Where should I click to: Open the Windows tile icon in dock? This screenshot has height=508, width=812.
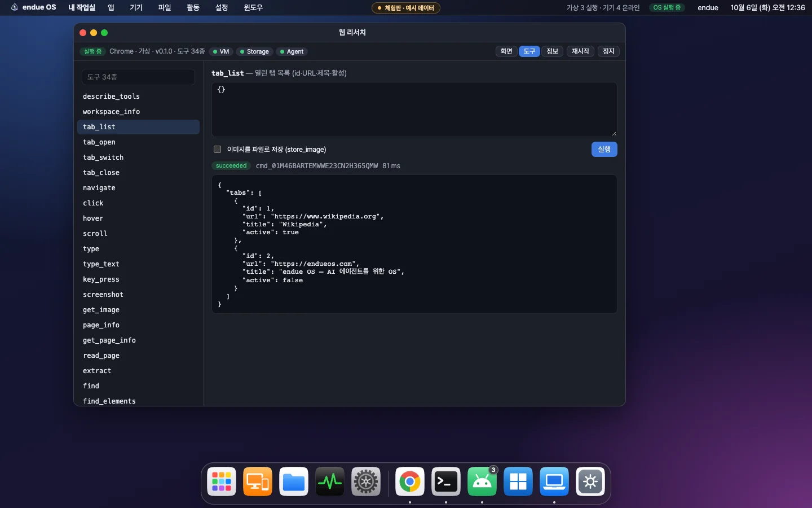[x=518, y=481]
